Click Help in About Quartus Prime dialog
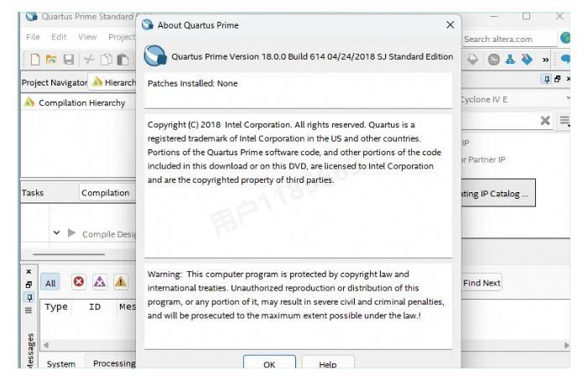Screen dimensions: 588x381 [327, 363]
